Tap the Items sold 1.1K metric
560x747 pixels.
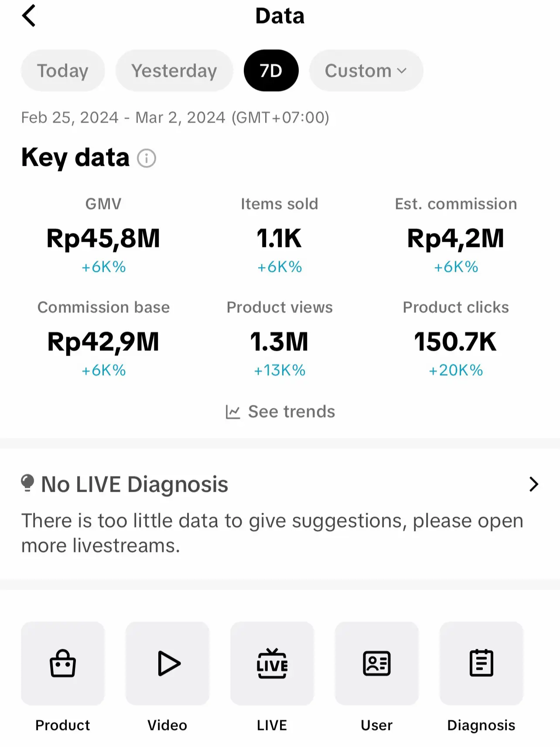pos(280,238)
